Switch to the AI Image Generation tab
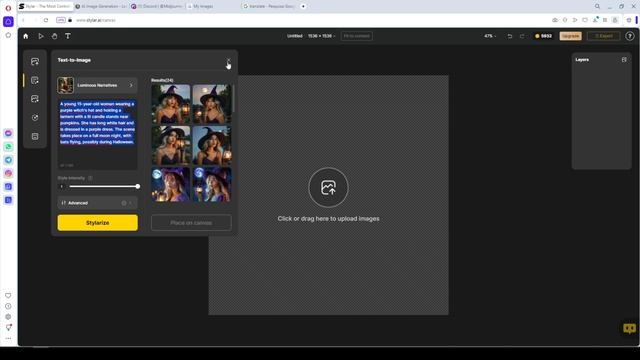Image resolution: width=640 pixels, height=360 pixels. (101, 6)
